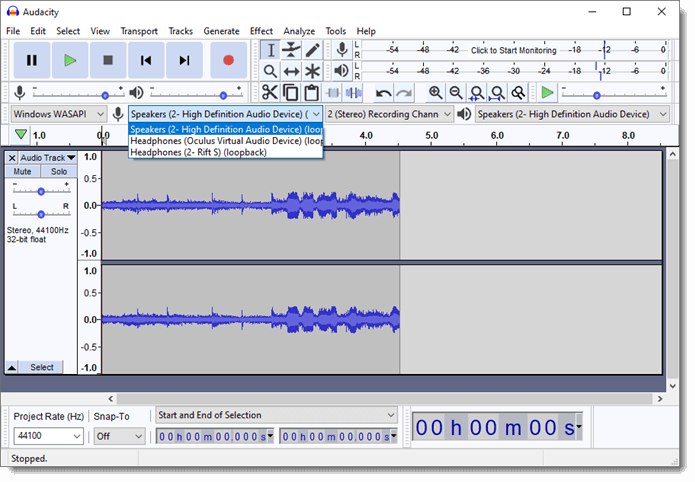Open the Audio Track name dropdown menu

pyautogui.click(x=47, y=158)
